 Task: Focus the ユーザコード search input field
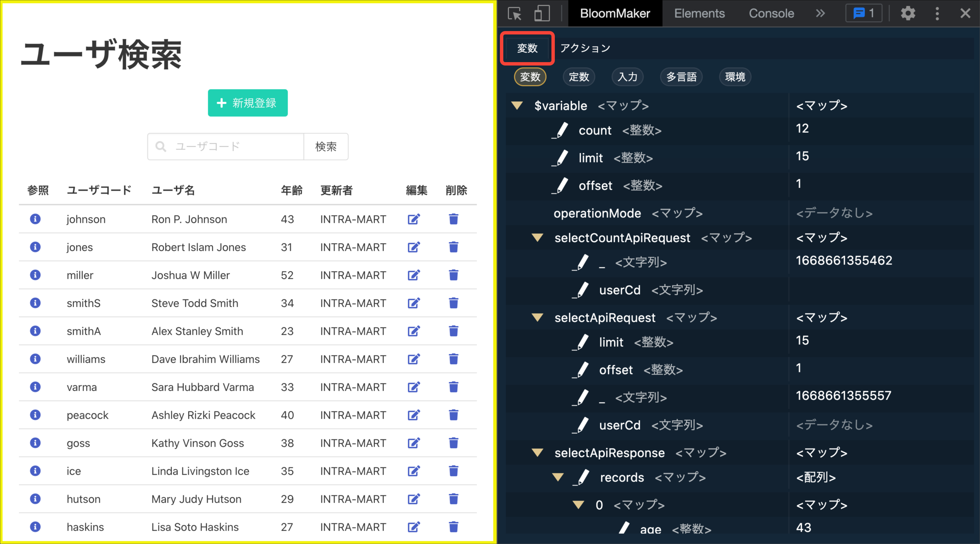click(x=236, y=147)
